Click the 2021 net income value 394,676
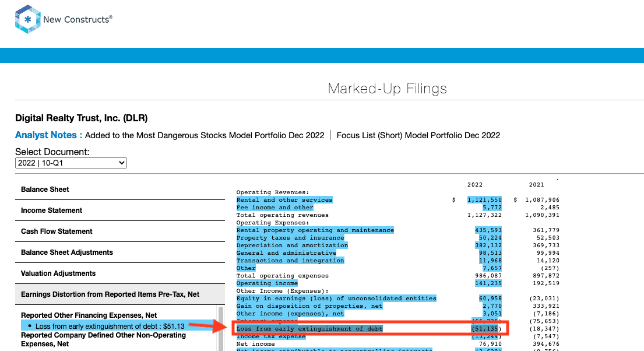This screenshot has height=351, width=644. tap(546, 344)
